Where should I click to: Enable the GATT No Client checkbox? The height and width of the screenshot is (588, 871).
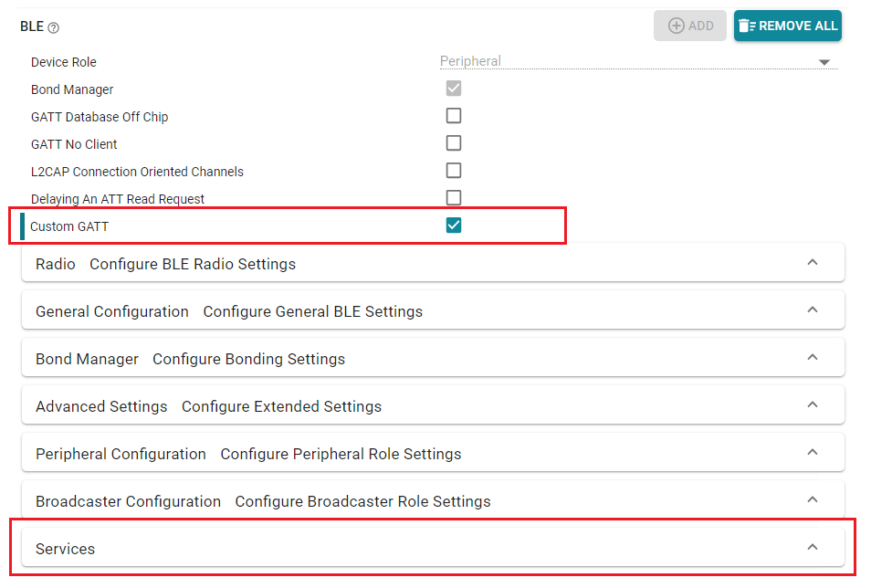[454, 143]
